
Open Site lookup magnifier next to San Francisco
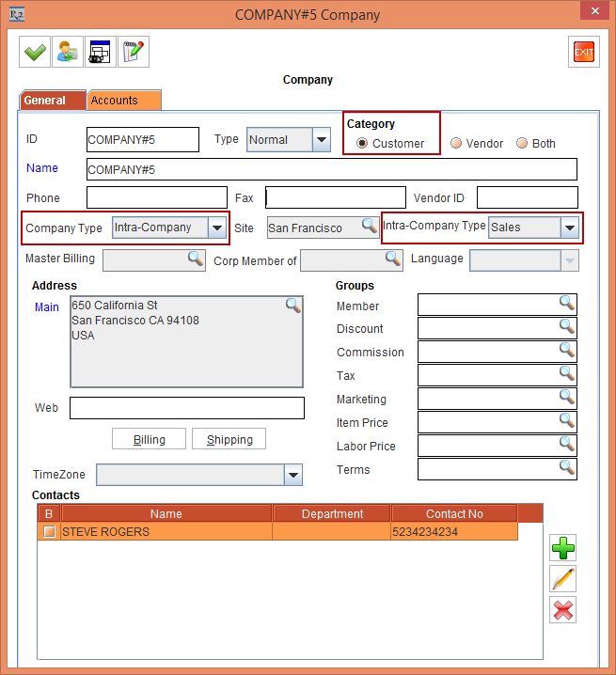click(370, 226)
